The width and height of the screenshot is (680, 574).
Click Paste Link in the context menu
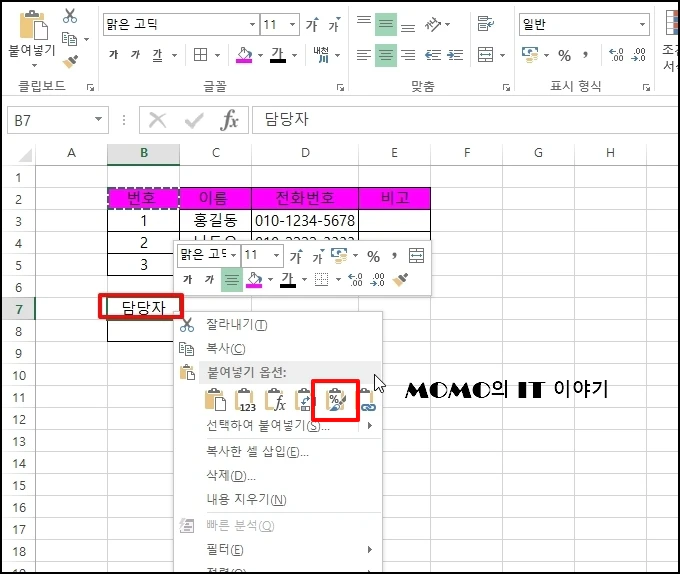tap(367, 400)
